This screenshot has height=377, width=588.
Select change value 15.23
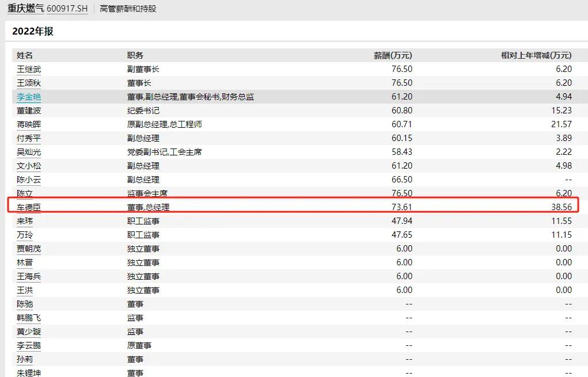[562, 111]
